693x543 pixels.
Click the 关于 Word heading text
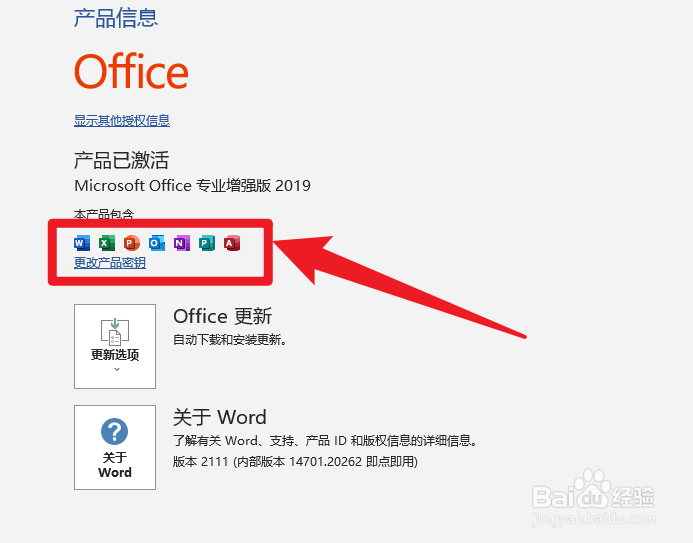(x=220, y=418)
